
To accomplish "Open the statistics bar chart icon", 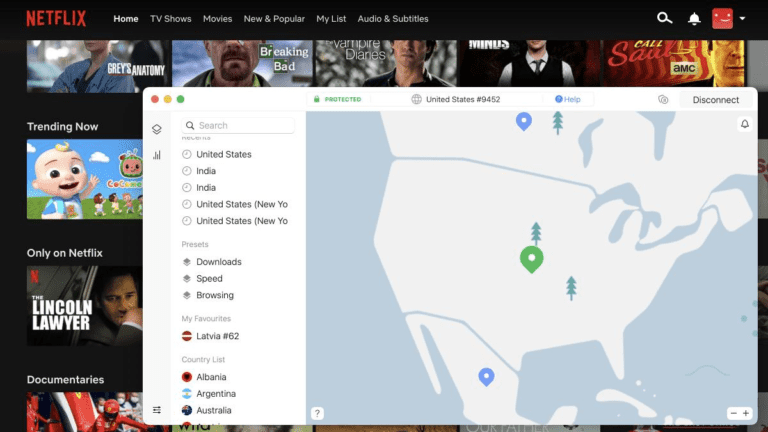I will pos(156,155).
